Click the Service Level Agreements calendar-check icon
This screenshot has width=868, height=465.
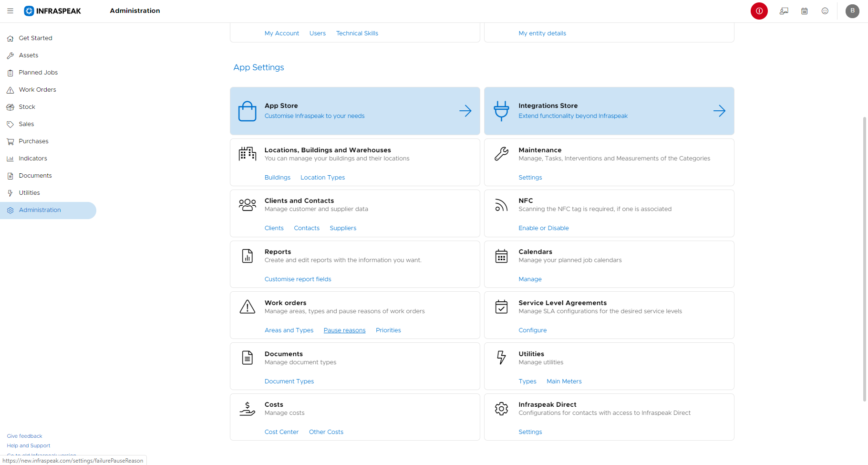(501, 306)
